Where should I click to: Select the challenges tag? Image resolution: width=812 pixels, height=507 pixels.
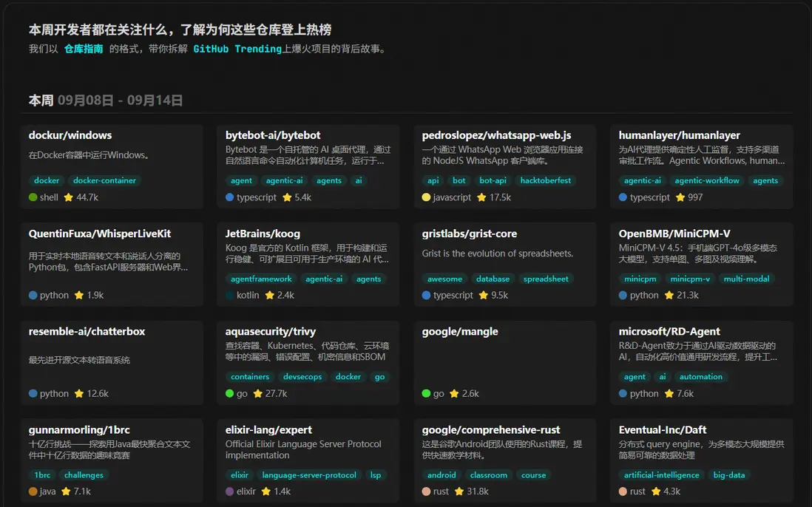click(84, 474)
